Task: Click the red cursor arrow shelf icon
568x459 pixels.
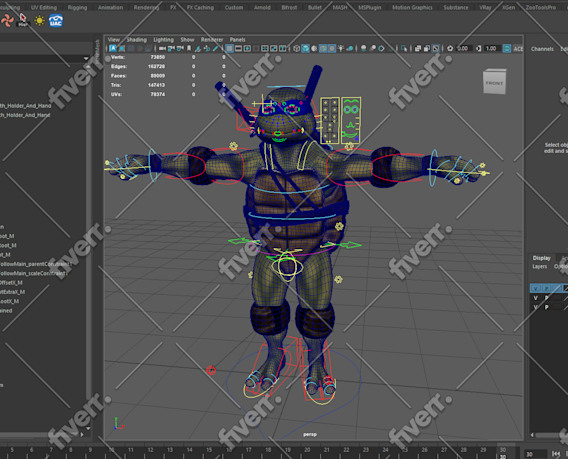Action: 23,20
